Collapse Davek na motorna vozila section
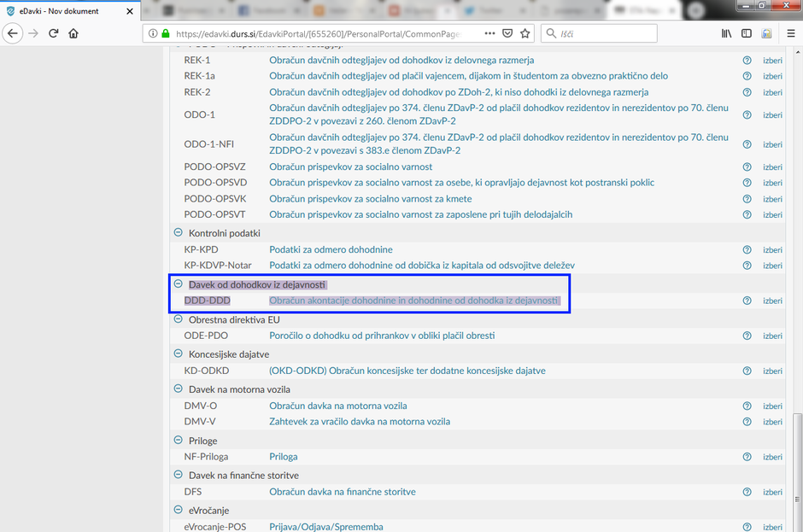 (179, 389)
